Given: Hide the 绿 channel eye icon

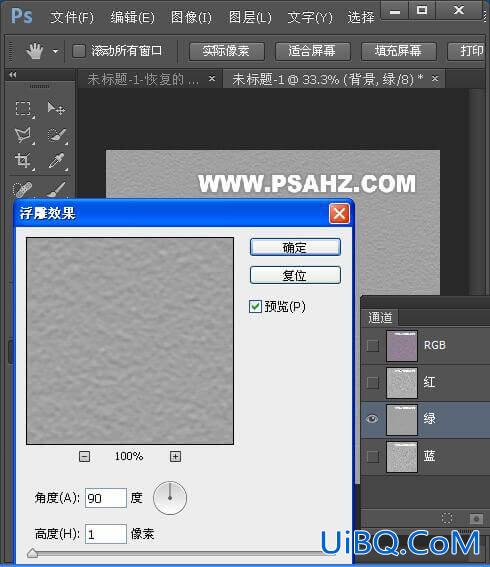Looking at the screenshot, I should pyautogui.click(x=372, y=419).
